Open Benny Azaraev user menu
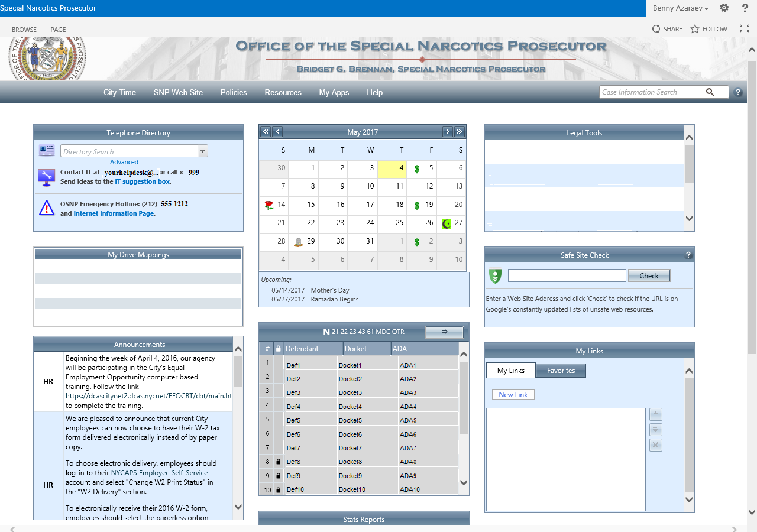The height and width of the screenshot is (532, 757). [681, 8]
